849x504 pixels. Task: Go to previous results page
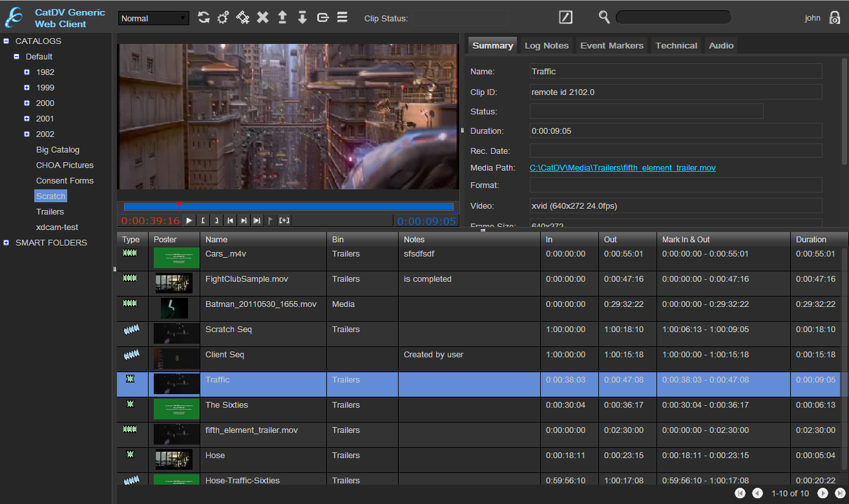[757, 493]
